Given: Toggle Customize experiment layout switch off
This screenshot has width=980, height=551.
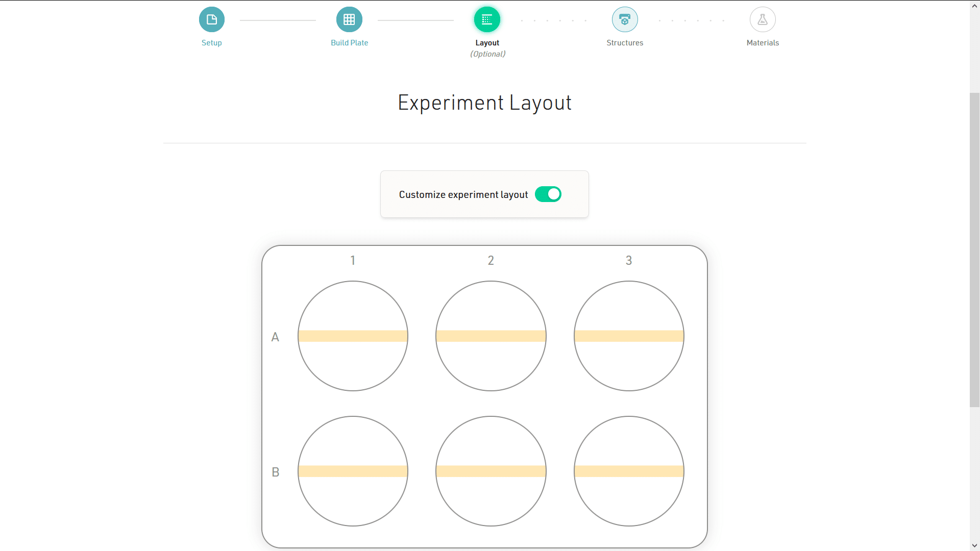Looking at the screenshot, I should click(548, 194).
